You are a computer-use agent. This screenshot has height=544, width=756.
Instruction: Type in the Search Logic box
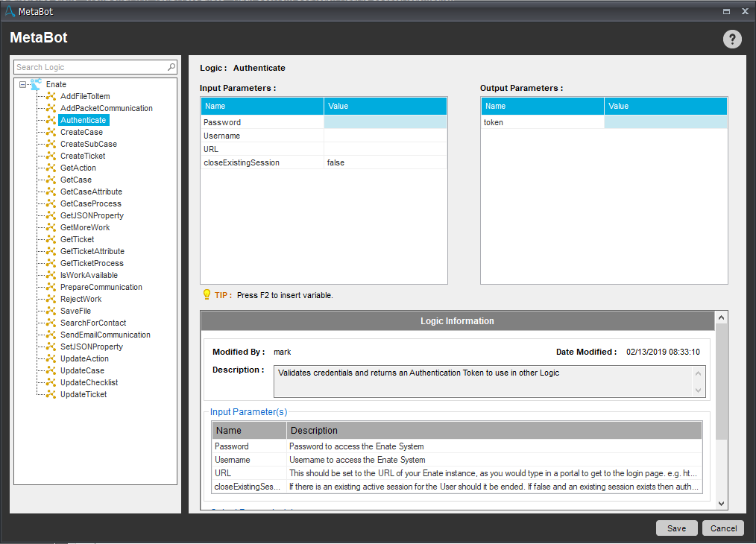click(89, 67)
